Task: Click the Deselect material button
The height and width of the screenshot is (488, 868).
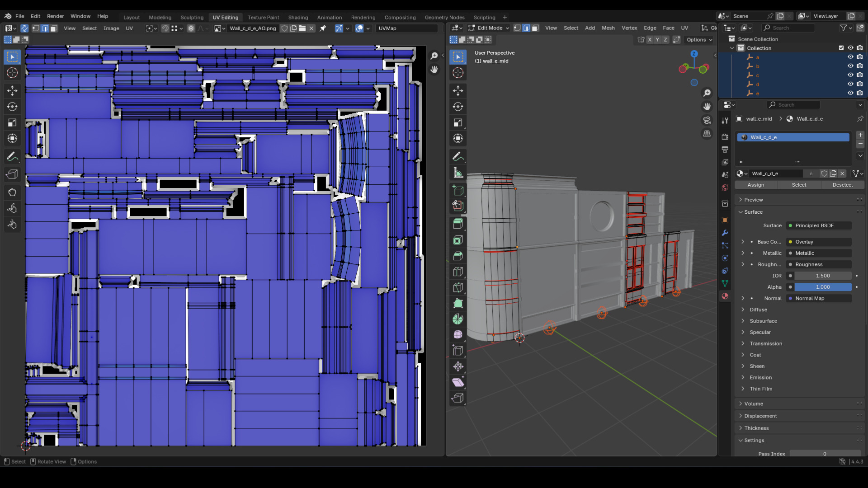Action: point(842,185)
